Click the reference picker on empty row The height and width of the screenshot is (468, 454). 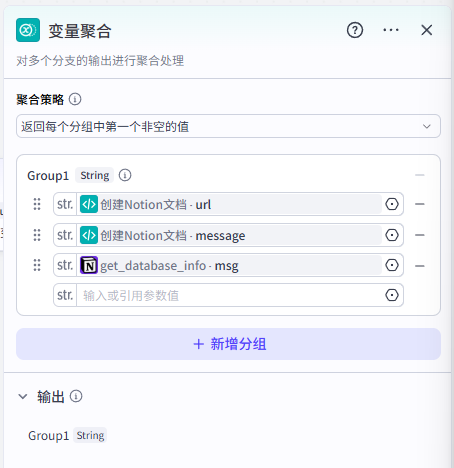coord(392,295)
